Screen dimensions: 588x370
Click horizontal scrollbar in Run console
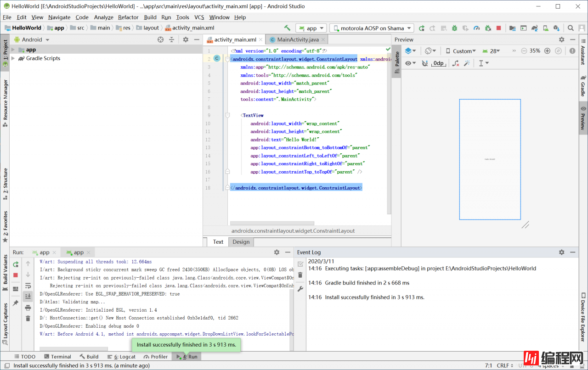tap(73, 349)
